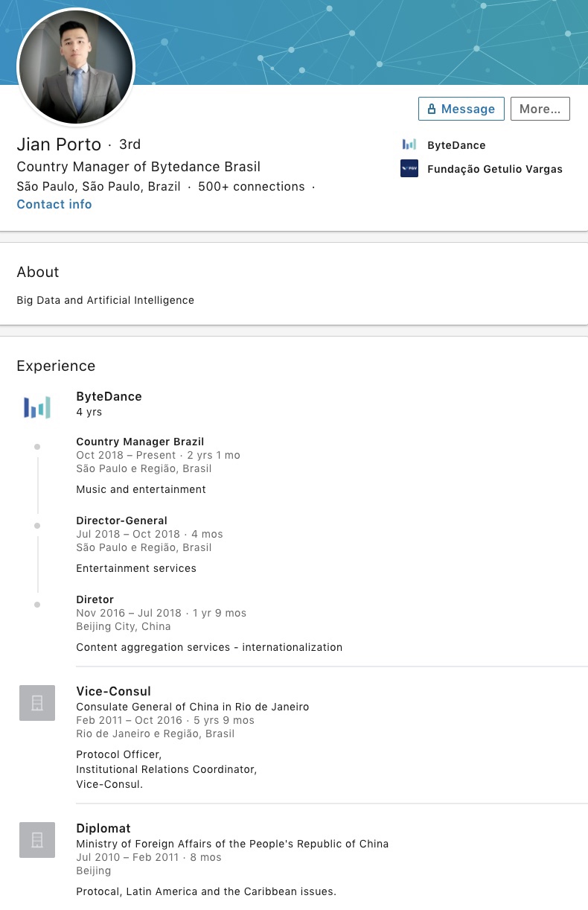Select the Diretor position title
Viewport: 588px width, 910px height.
(95, 599)
